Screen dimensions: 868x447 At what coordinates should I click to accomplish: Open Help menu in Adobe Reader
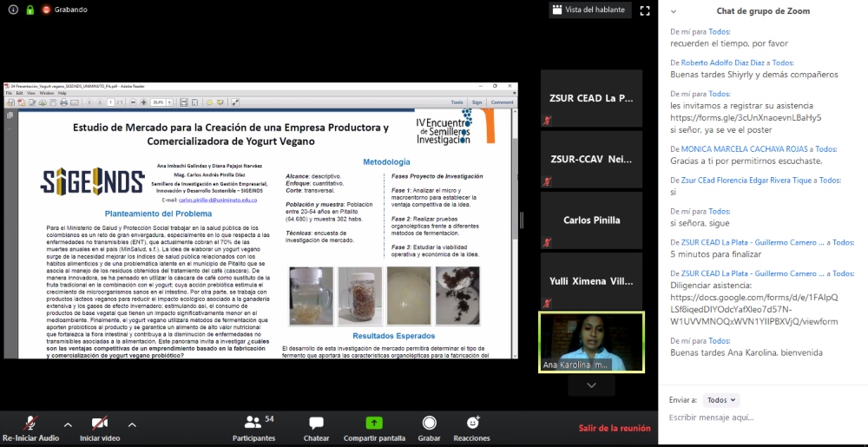[62, 93]
